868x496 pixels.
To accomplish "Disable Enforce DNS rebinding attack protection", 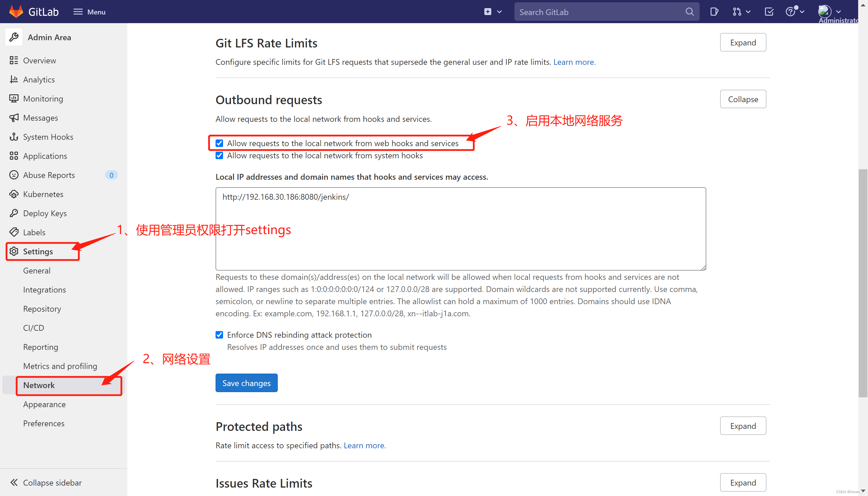I will [219, 335].
